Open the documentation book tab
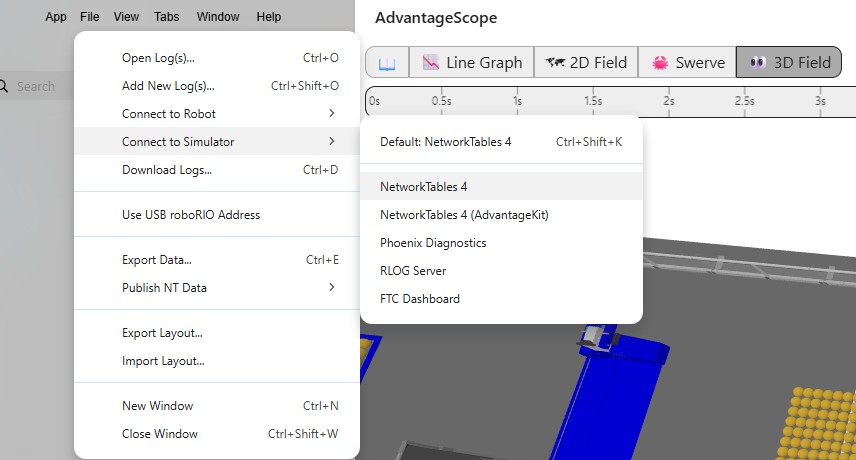The height and width of the screenshot is (460, 856). tap(387, 63)
